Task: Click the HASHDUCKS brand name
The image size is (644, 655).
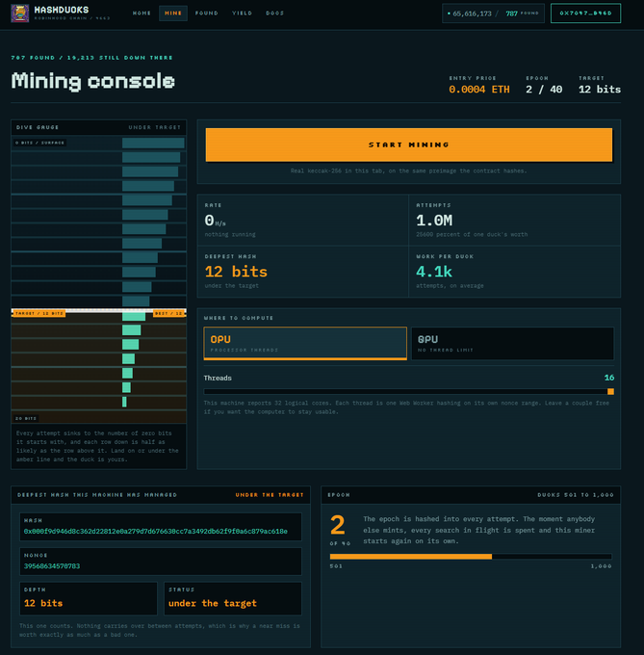Action: tap(62, 10)
